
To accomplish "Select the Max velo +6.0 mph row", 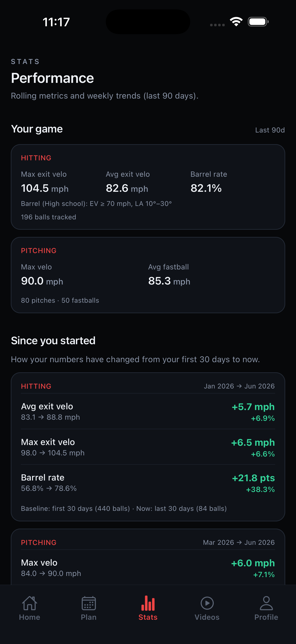I will 148,567.
